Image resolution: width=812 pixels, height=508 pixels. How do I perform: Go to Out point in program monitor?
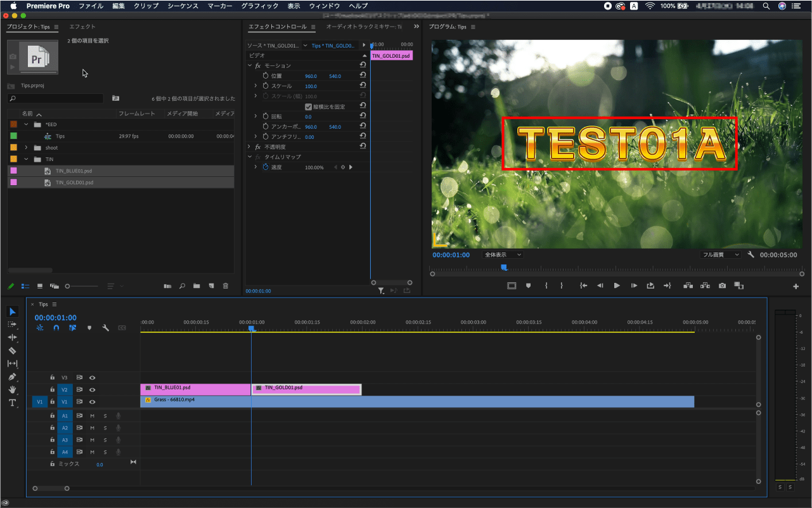pos(667,286)
